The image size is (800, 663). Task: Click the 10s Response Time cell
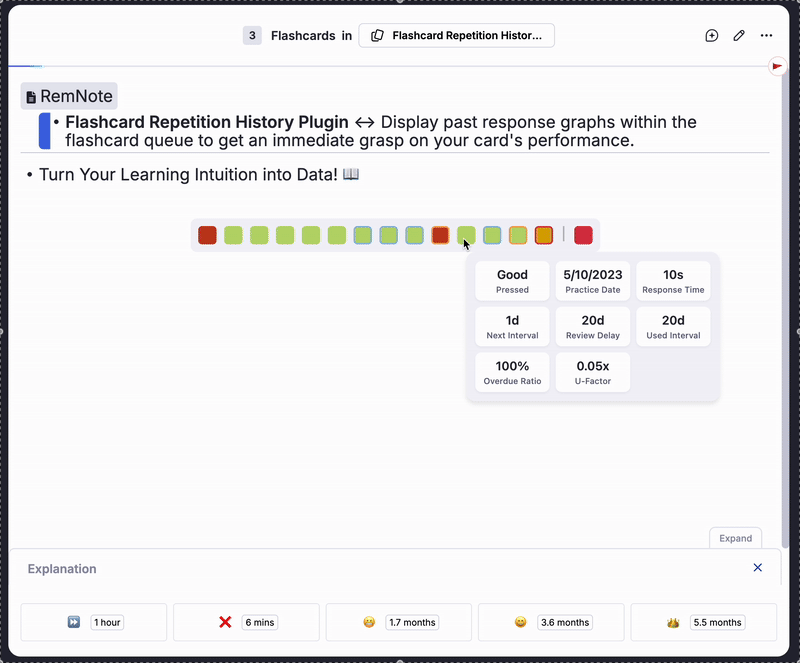tap(673, 281)
